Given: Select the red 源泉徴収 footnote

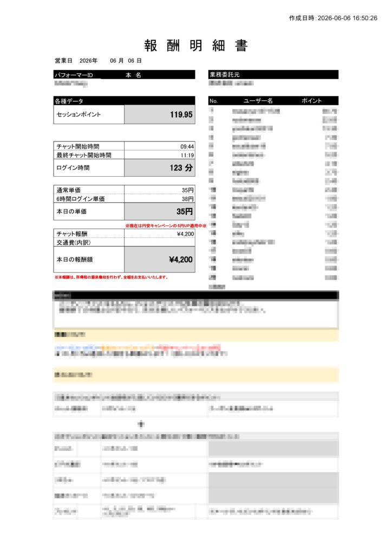Looking at the screenshot, I should coord(111,277).
